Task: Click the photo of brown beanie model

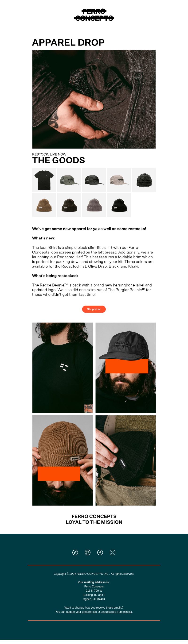Action: [x=63, y=460]
